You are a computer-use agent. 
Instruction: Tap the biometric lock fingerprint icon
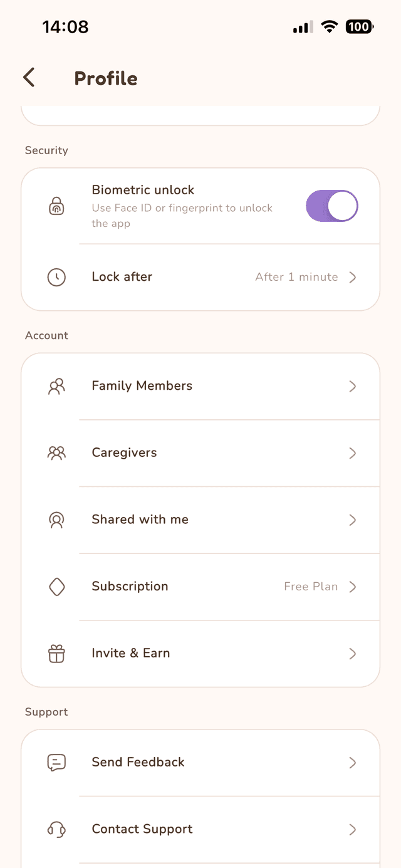pyautogui.click(x=56, y=206)
